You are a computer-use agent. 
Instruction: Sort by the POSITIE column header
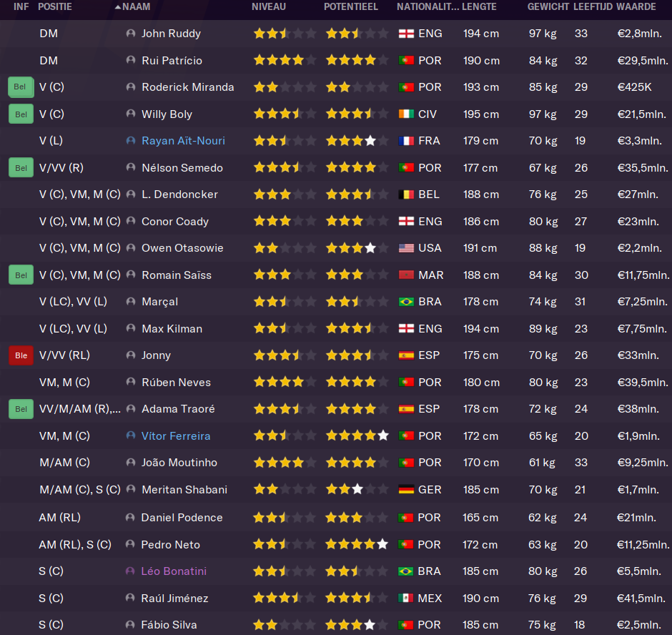click(55, 7)
